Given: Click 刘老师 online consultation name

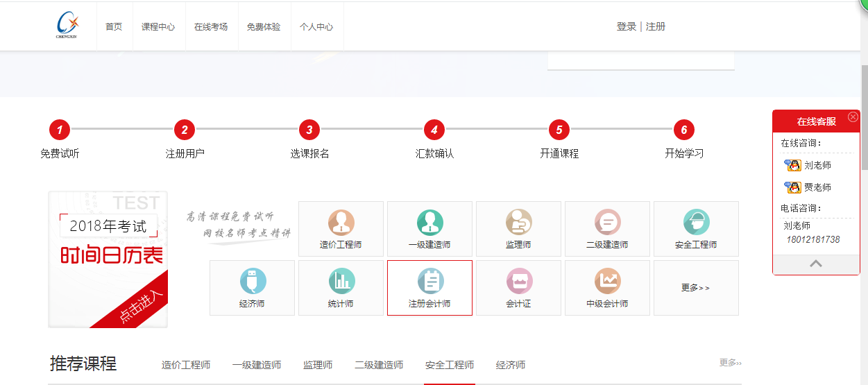Looking at the screenshot, I should (817, 165).
